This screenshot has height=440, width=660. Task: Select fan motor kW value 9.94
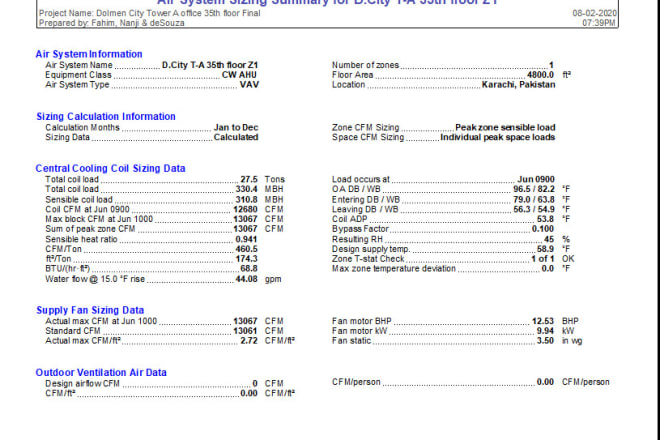coord(545,331)
